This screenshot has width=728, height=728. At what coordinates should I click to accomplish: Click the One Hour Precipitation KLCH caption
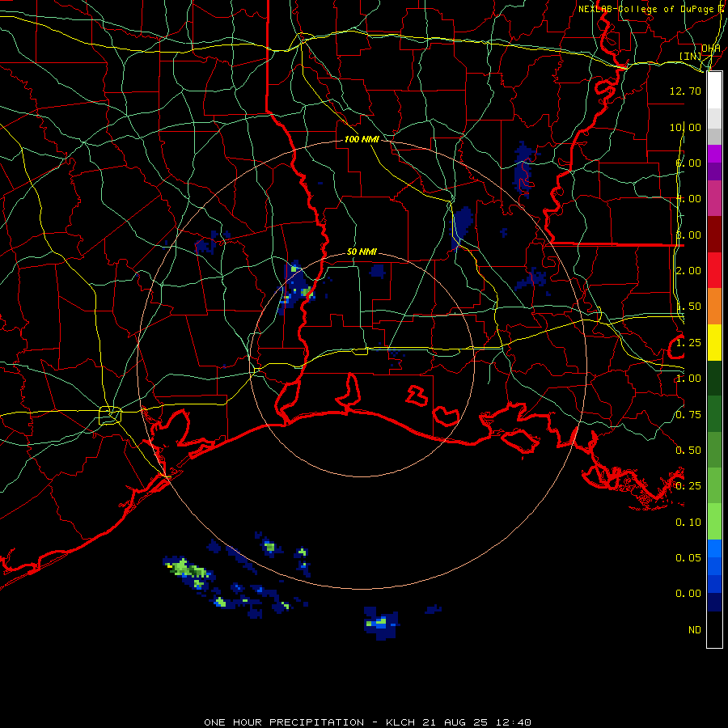click(x=367, y=722)
